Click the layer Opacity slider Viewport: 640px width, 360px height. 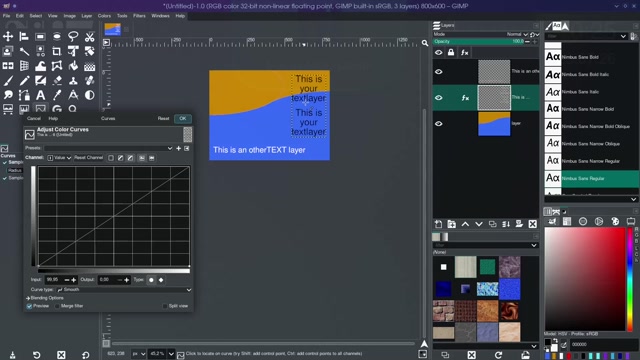point(478,41)
